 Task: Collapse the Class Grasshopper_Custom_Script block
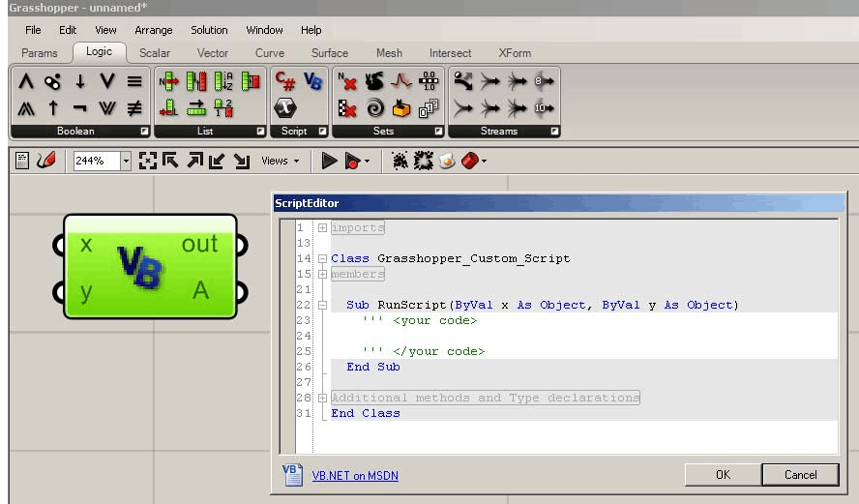coord(323,258)
